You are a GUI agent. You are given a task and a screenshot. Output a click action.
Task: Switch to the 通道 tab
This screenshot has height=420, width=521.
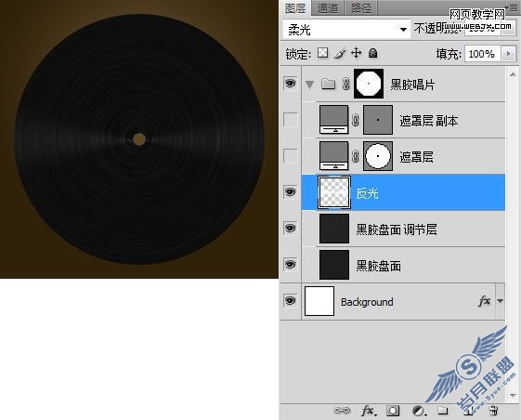[327, 8]
